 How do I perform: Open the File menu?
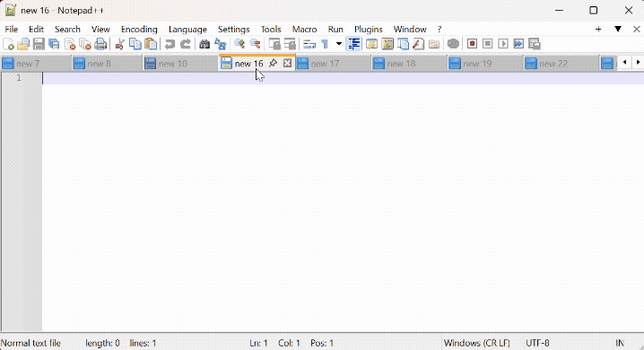pyautogui.click(x=11, y=29)
